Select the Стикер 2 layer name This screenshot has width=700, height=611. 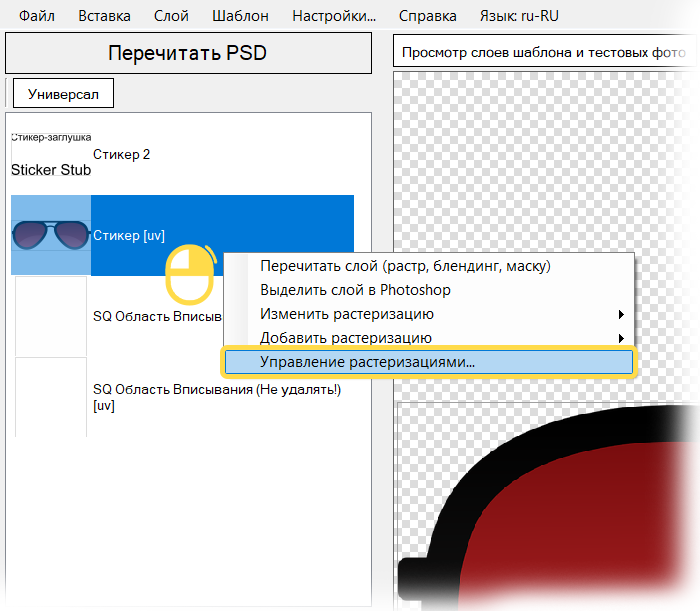(x=121, y=155)
